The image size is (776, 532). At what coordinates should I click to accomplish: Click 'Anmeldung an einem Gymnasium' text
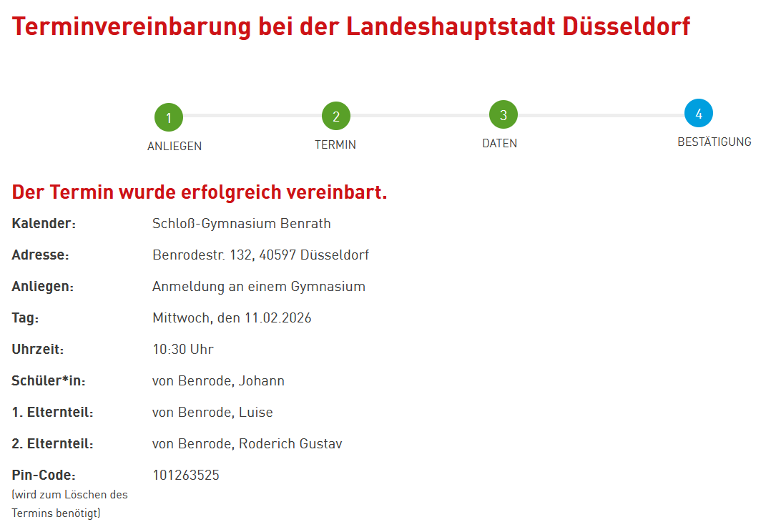click(x=259, y=287)
